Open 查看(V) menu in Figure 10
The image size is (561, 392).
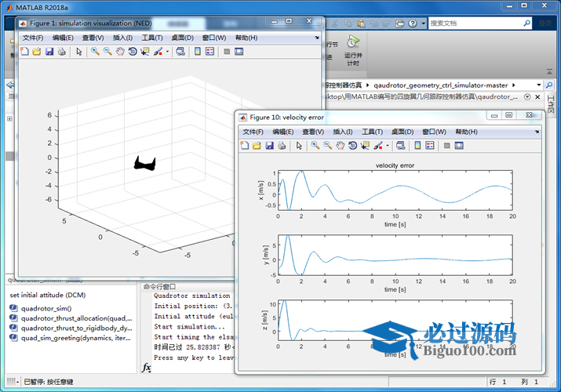(x=313, y=132)
